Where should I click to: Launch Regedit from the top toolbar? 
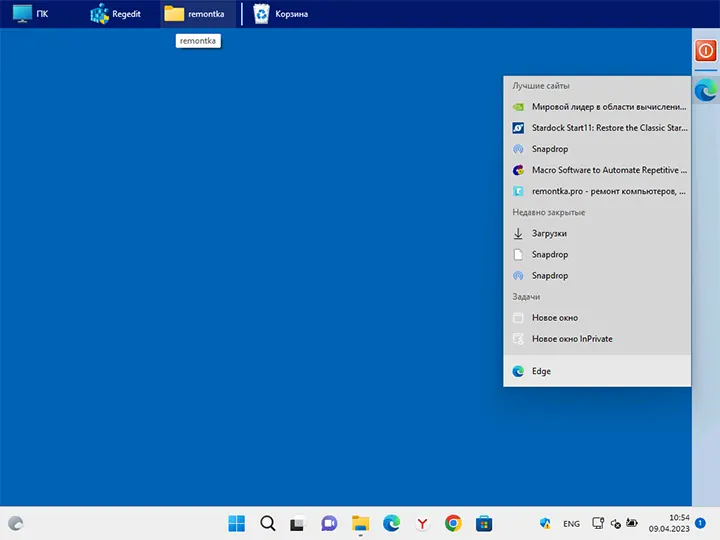(x=116, y=14)
